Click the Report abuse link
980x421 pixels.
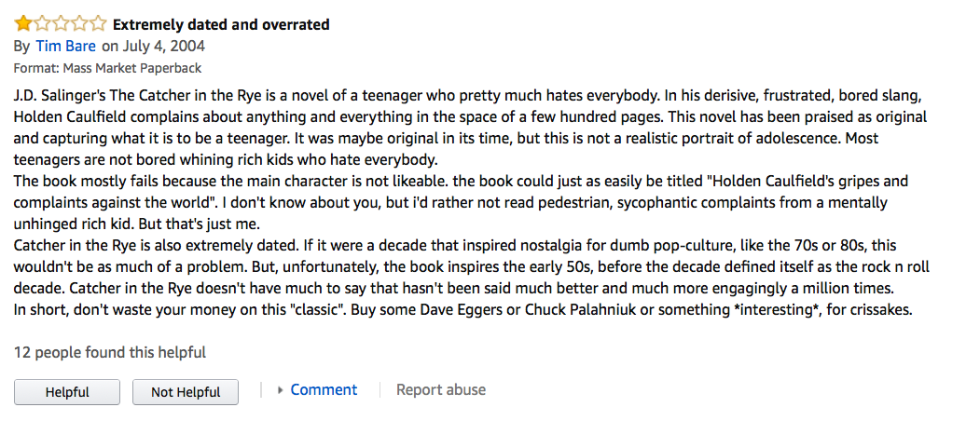[441, 389]
